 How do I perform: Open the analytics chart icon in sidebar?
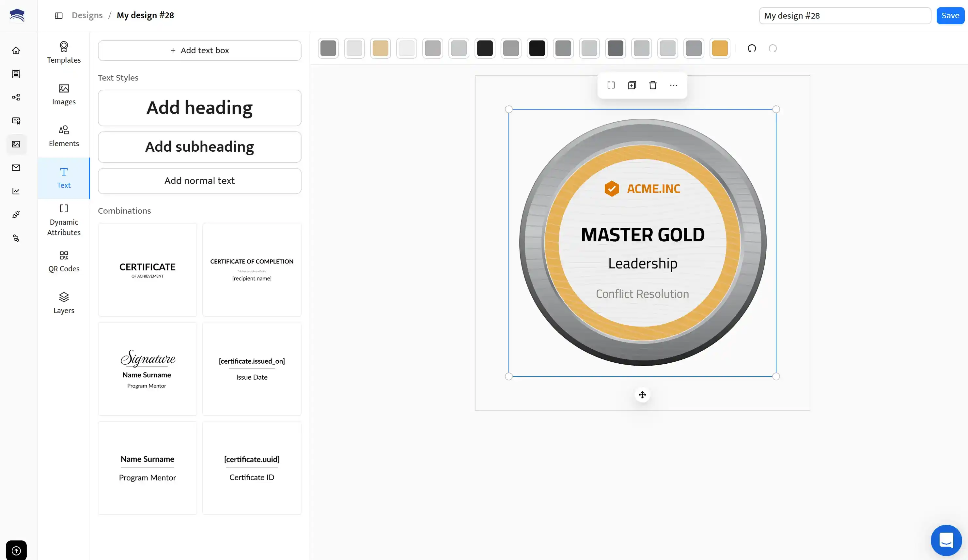[16, 191]
